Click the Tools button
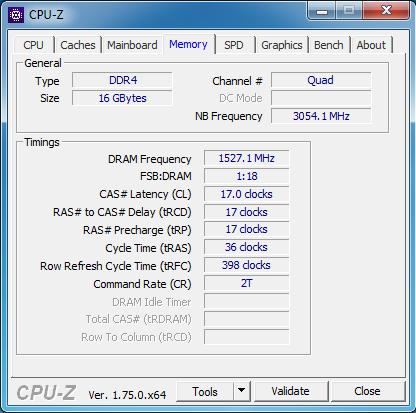 pos(205,391)
